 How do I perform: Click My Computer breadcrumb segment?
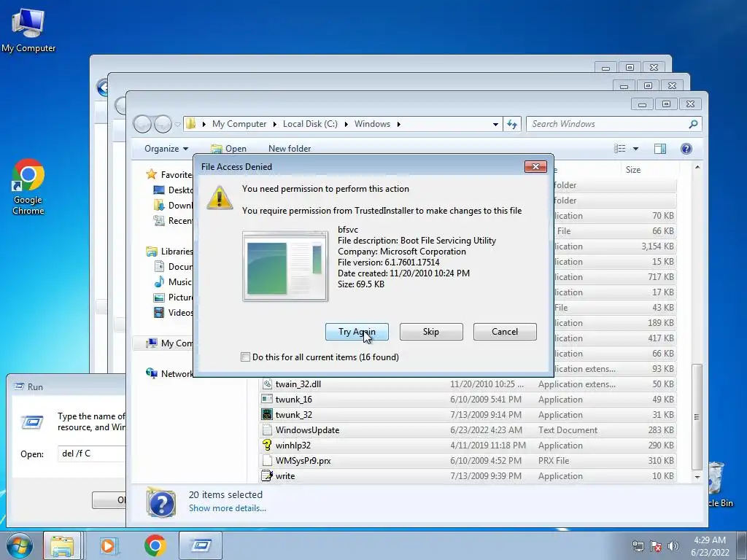tap(239, 124)
